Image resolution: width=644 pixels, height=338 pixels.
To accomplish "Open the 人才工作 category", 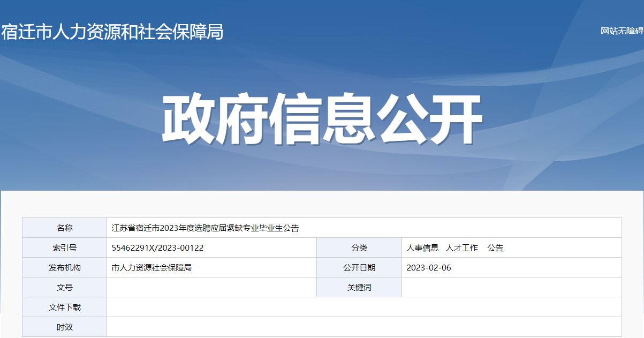I will point(461,248).
